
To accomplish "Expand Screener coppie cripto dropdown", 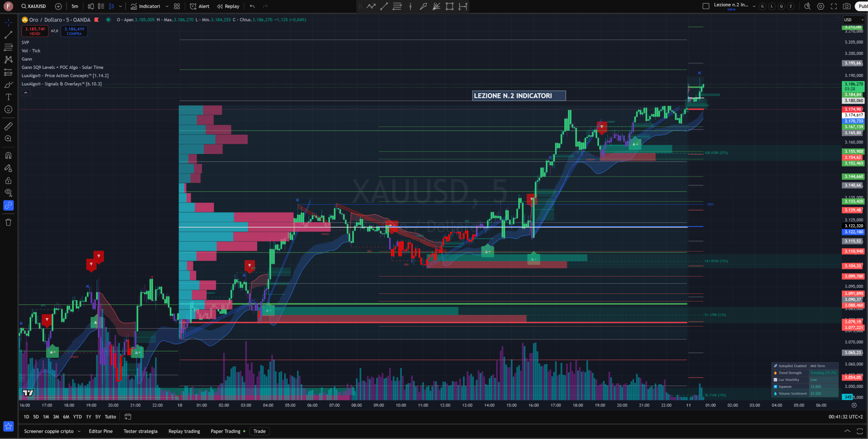I will [x=79, y=431].
